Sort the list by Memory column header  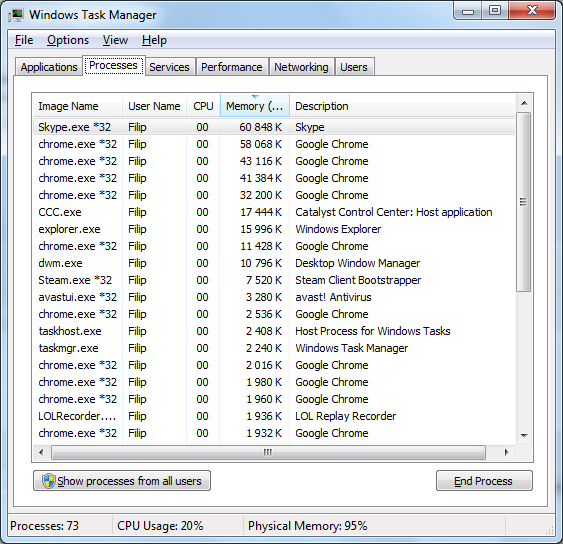point(255,106)
